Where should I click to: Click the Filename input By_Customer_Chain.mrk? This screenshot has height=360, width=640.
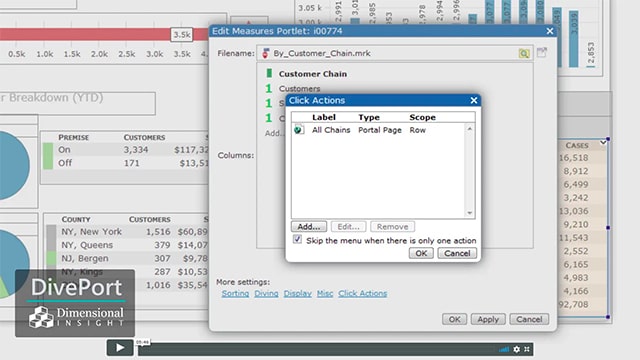[x=394, y=53]
